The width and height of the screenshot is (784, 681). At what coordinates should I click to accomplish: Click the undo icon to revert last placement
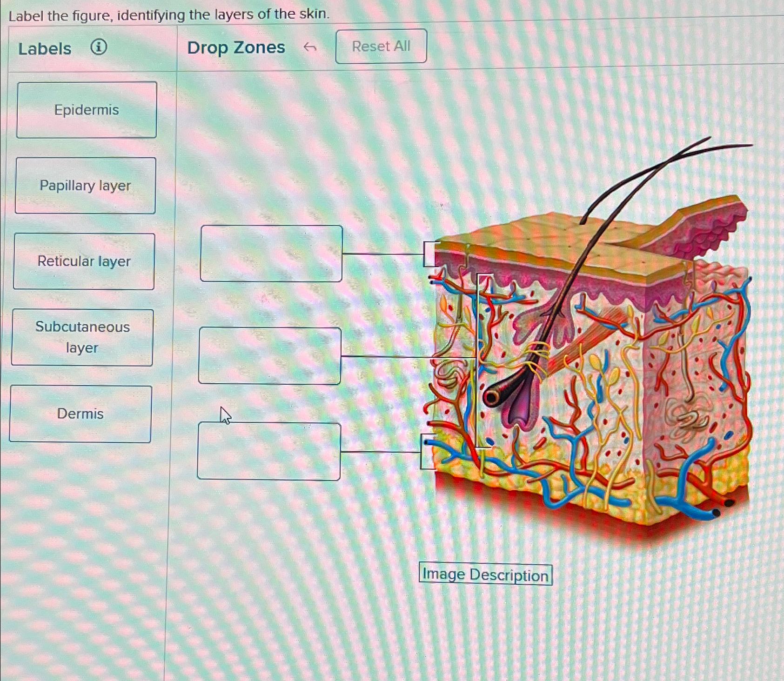click(309, 47)
